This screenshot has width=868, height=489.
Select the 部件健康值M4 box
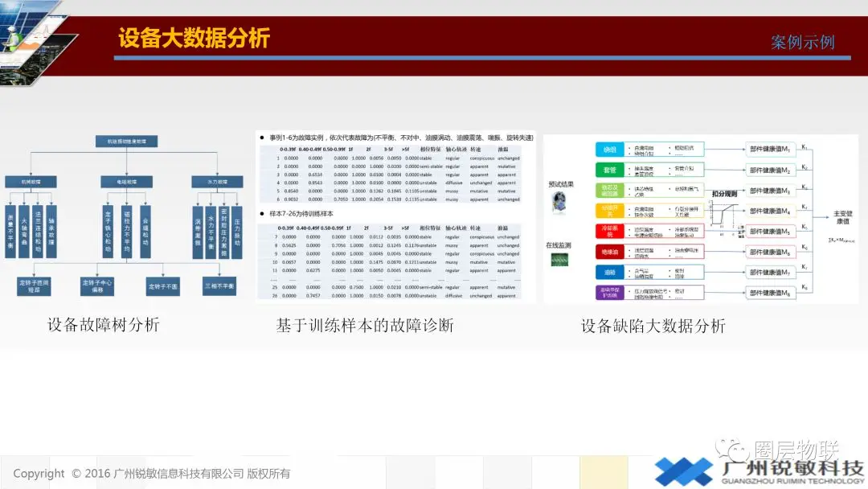coord(771,211)
